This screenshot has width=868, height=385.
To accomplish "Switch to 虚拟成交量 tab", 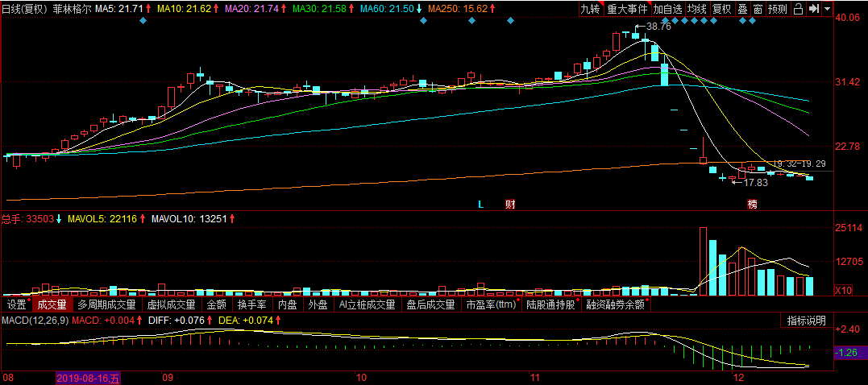I will (171, 304).
